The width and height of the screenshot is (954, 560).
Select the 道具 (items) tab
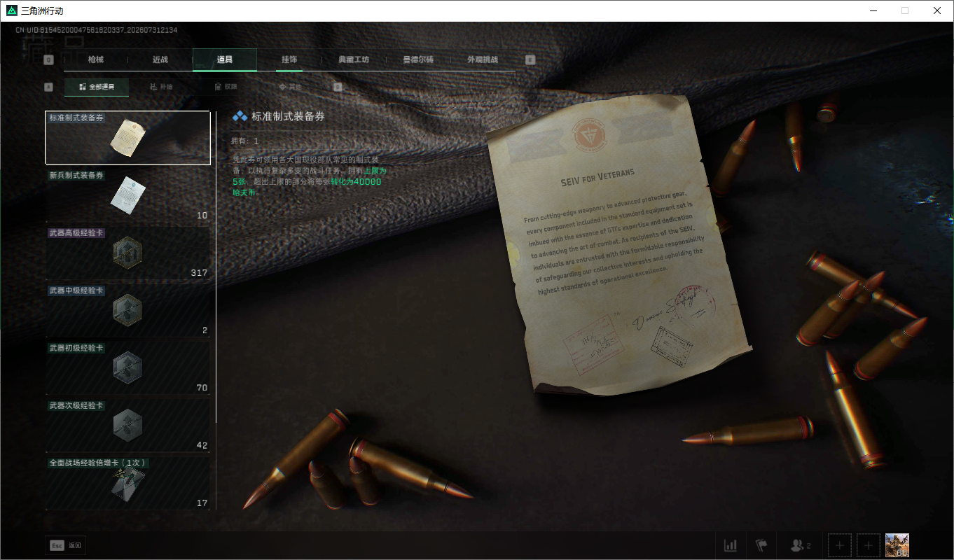click(225, 59)
